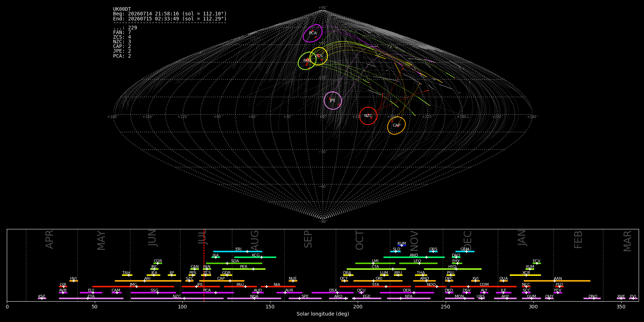Select the QUA shower marker
644x322 pixels.
click(503, 281)
